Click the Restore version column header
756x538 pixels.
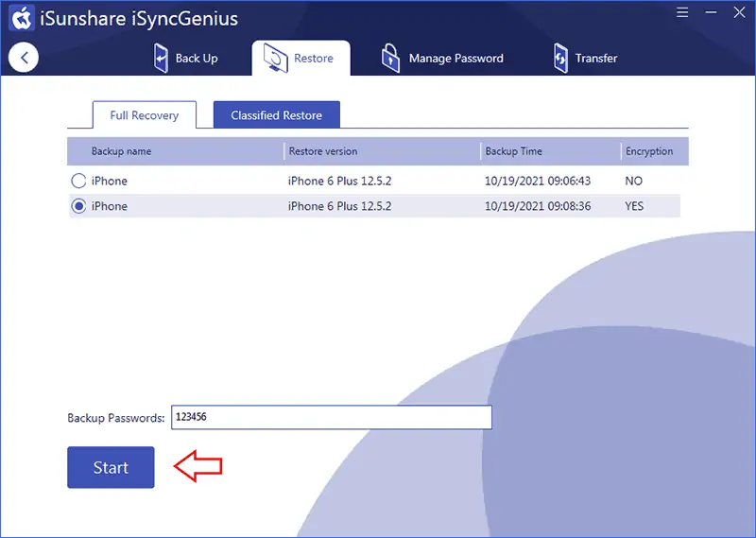[322, 151]
